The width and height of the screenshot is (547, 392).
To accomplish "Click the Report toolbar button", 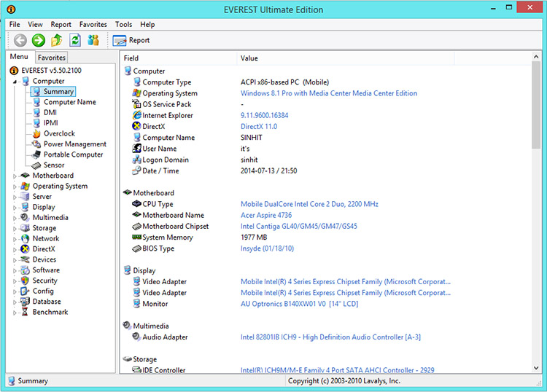I will [x=131, y=40].
